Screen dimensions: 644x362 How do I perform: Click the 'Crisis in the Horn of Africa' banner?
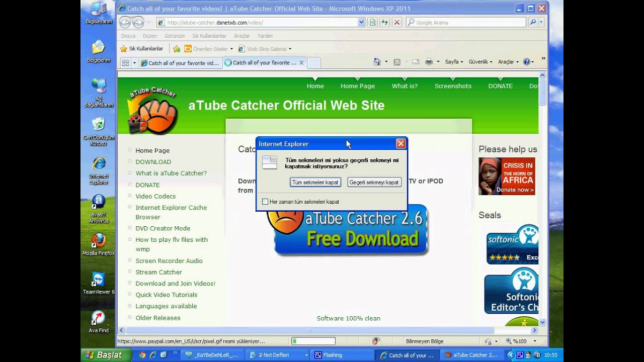pyautogui.click(x=507, y=176)
